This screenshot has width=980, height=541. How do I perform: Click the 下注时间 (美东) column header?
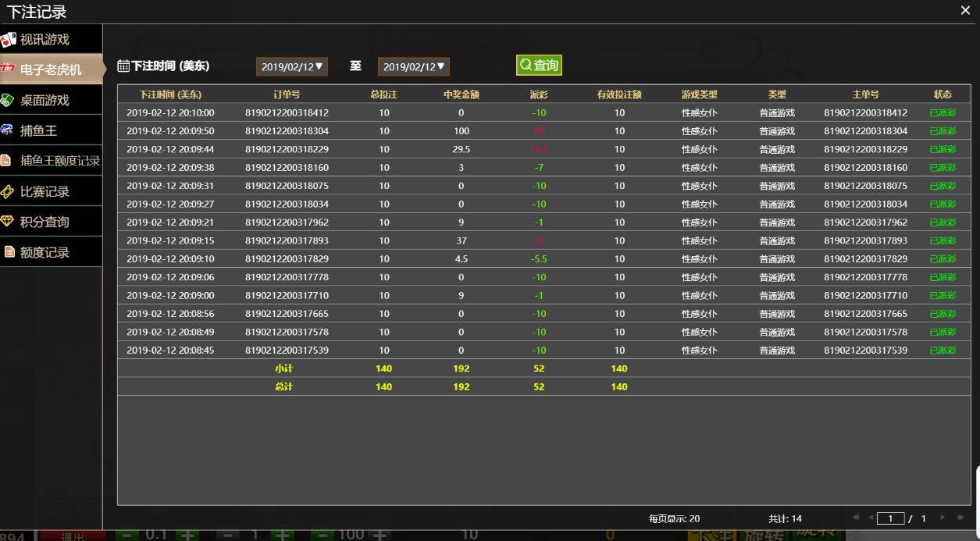point(170,94)
